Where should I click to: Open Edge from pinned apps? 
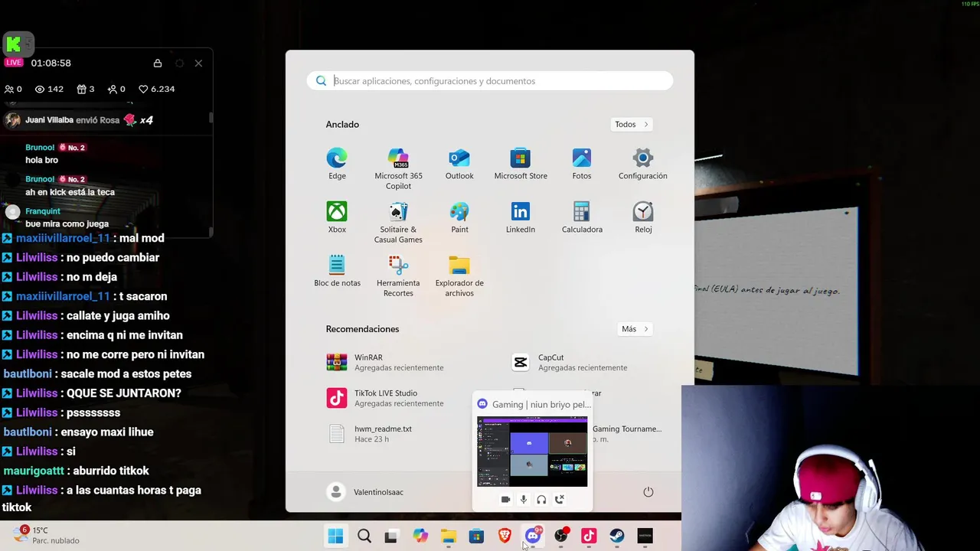337,165
